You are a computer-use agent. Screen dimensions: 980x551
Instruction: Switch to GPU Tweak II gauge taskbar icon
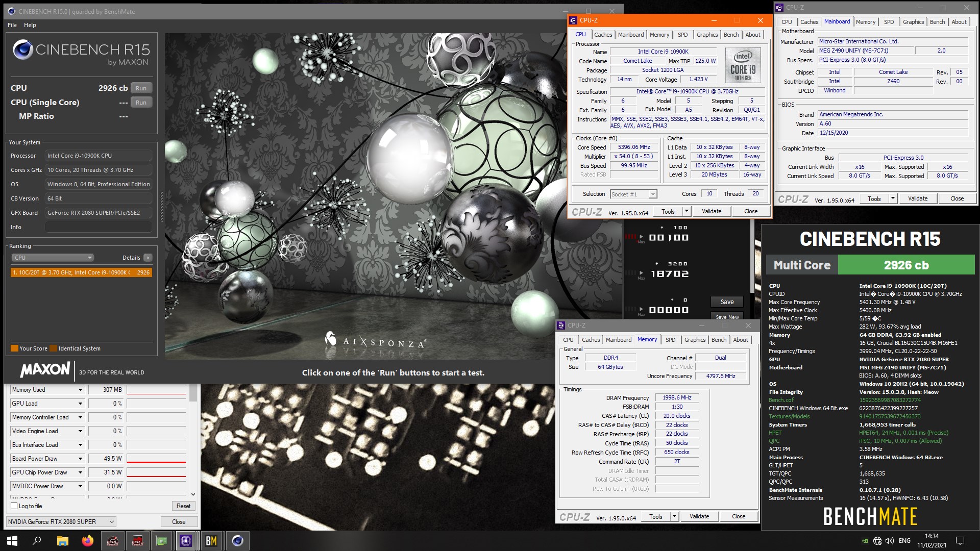(x=112, y=541)
